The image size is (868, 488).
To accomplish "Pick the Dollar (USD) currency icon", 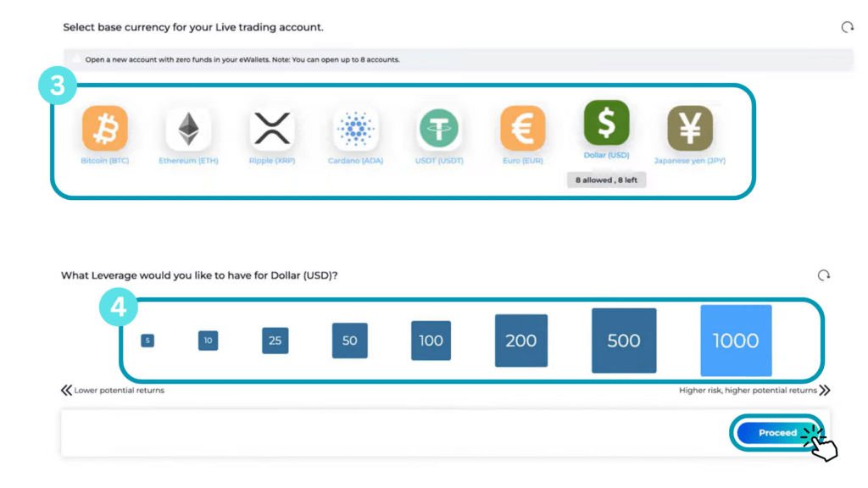I will point(606,123).
